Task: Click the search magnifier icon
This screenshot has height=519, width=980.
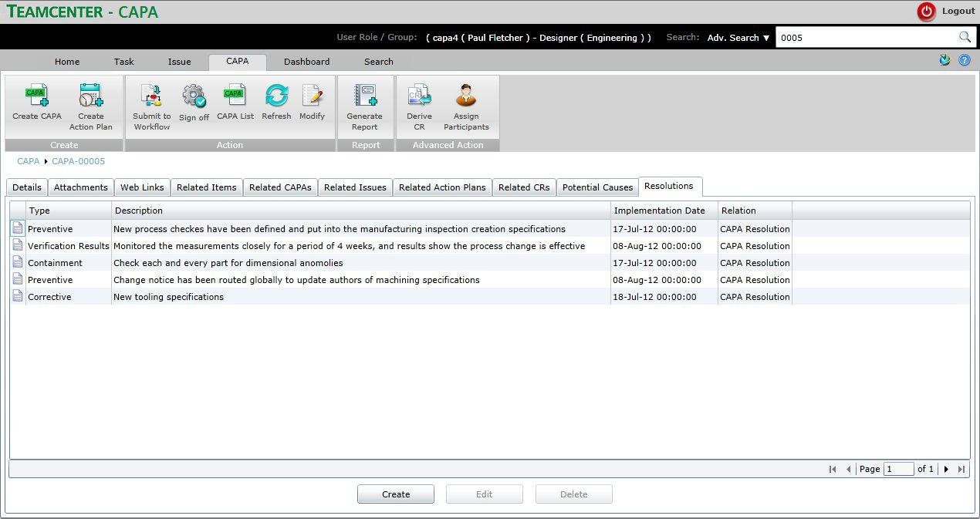Action: 965,37
